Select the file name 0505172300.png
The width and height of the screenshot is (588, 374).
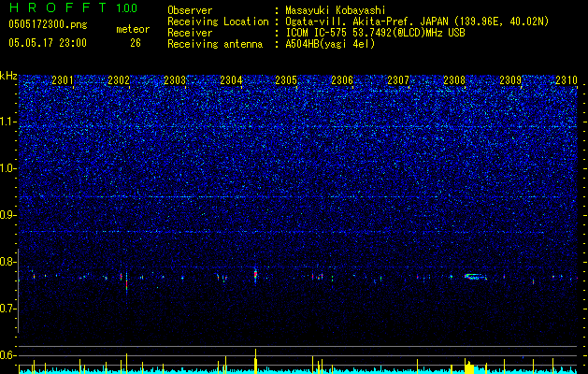click(x=48, y=25)
